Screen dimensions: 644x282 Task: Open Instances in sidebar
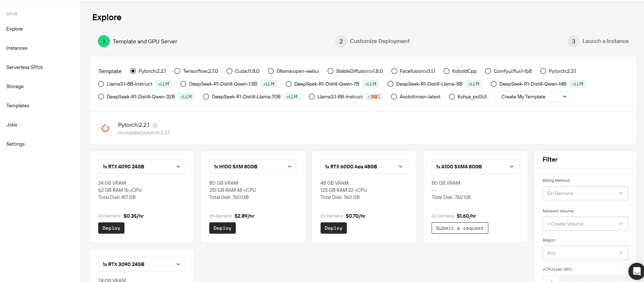[x=17, y=48]
